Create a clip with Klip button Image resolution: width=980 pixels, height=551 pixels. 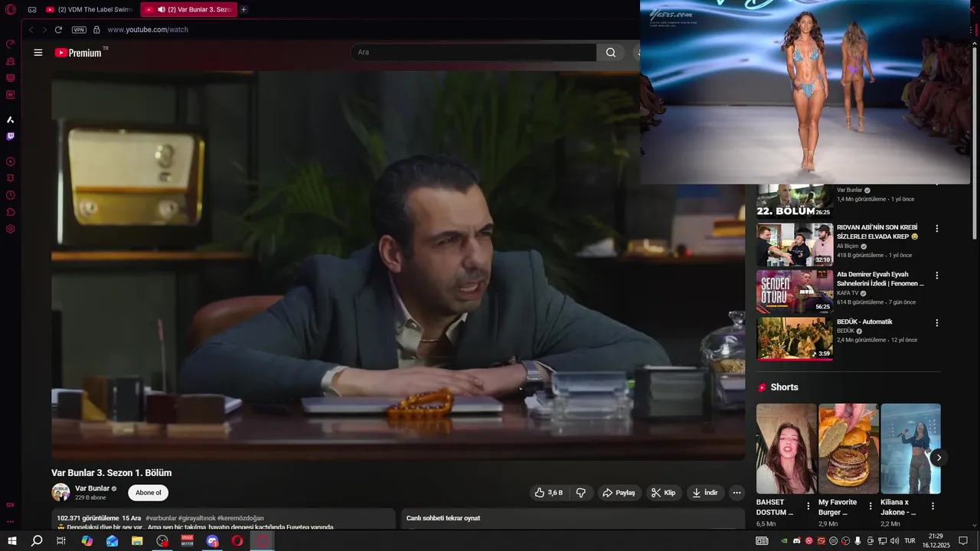[663, 493]
